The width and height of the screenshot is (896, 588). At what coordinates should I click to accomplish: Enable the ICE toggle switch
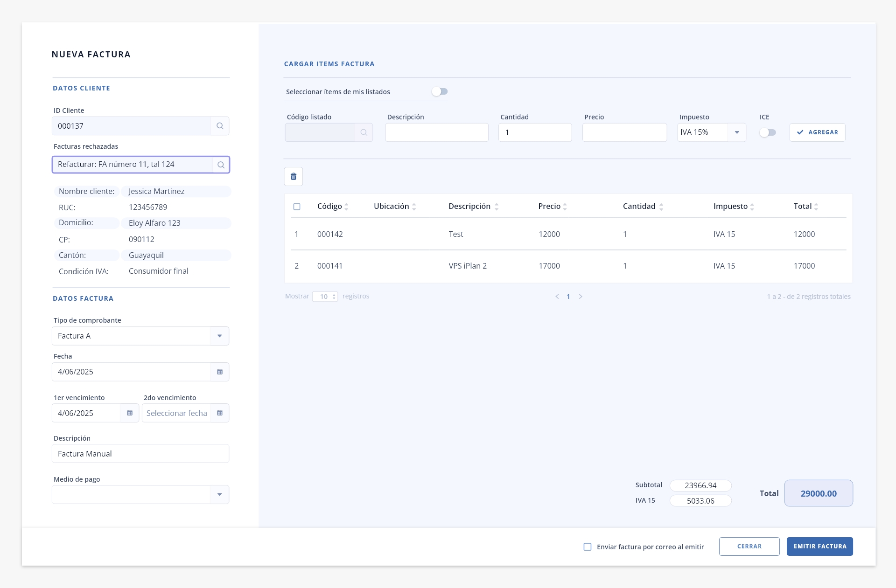[768, 132]
